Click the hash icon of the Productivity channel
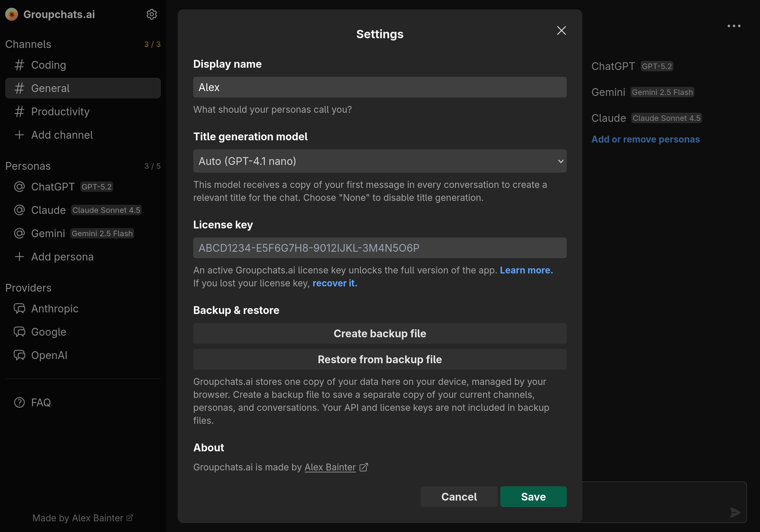 coord(19,111)
